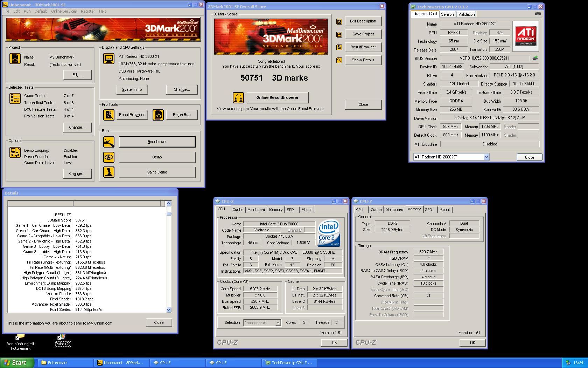588x368 pixels.
Task: Click the DRAM Frequency 520.7 MHz value
Action: [428, 252]
